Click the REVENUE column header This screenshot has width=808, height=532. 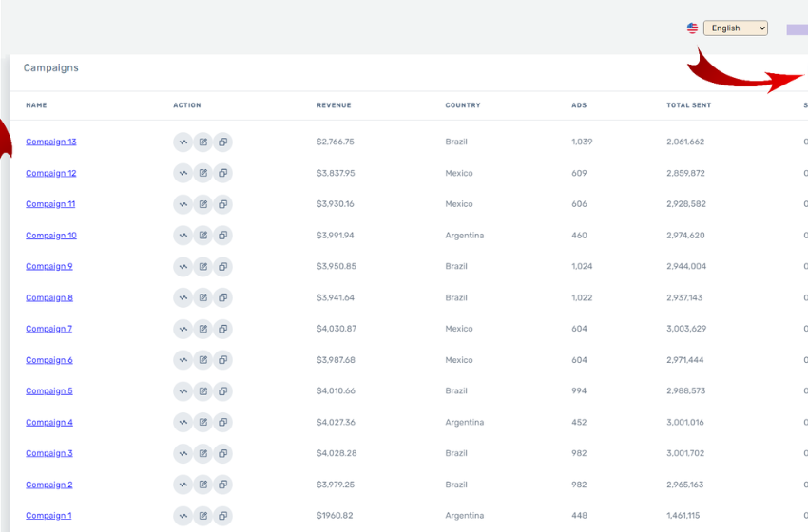tap(334, 105)
